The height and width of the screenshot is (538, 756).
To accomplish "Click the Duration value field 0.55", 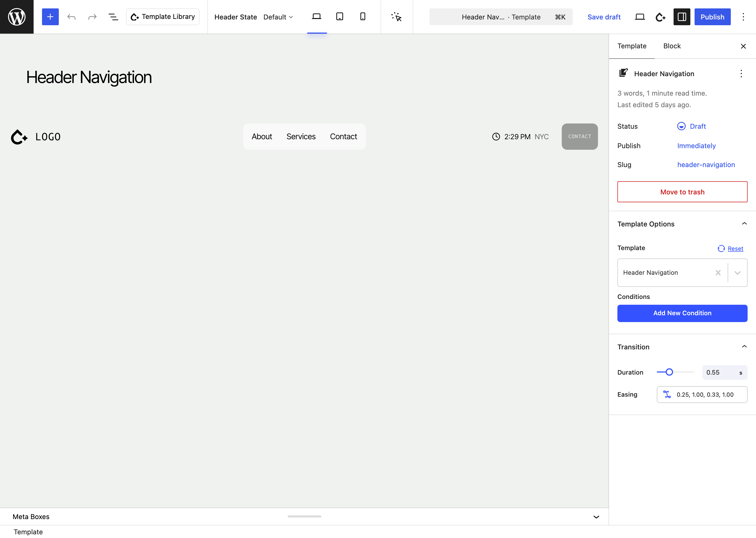I will click(724, 372).
